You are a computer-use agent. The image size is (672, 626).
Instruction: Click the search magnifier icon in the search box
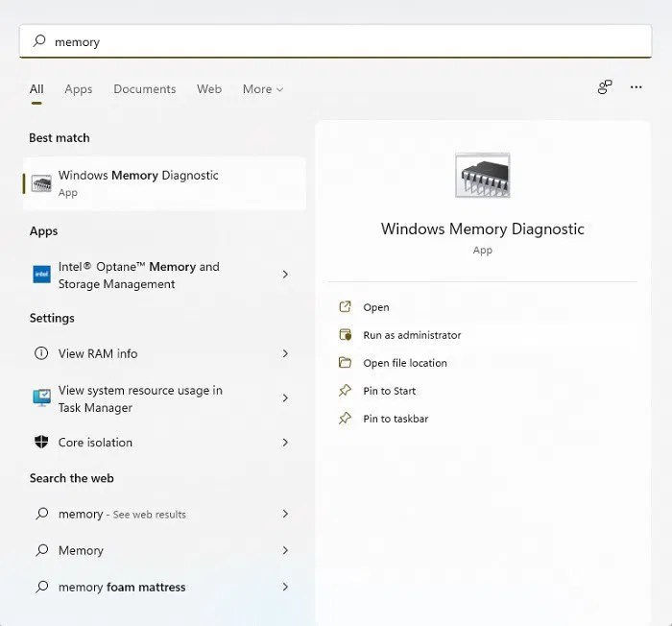tap(39, 41)
